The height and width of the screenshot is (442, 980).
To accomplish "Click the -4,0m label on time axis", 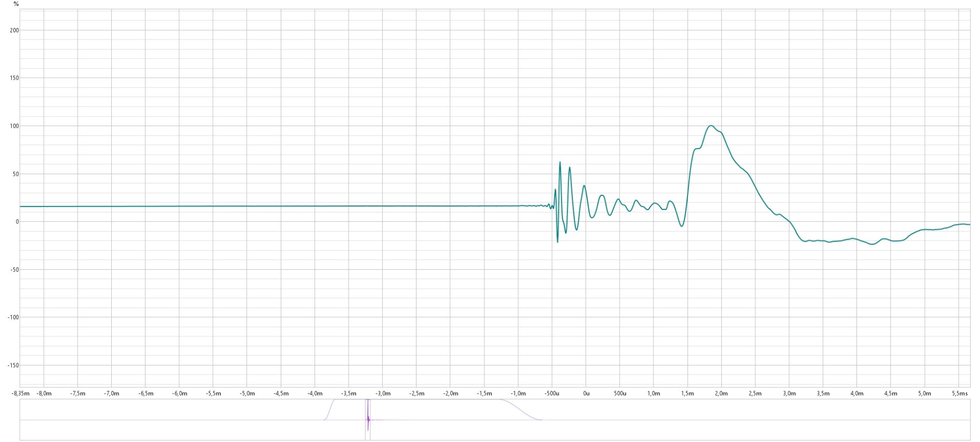I will click(314, 393).
